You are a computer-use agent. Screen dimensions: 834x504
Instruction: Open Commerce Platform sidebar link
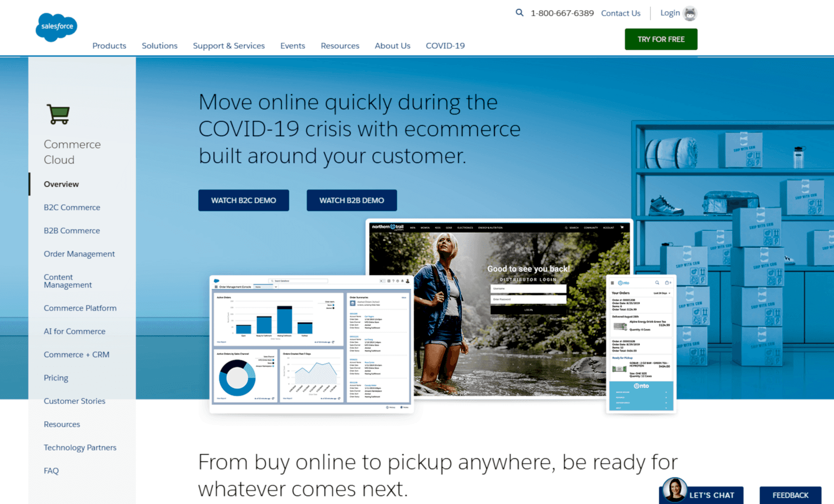pyautogui.click(x=80, y=308)
